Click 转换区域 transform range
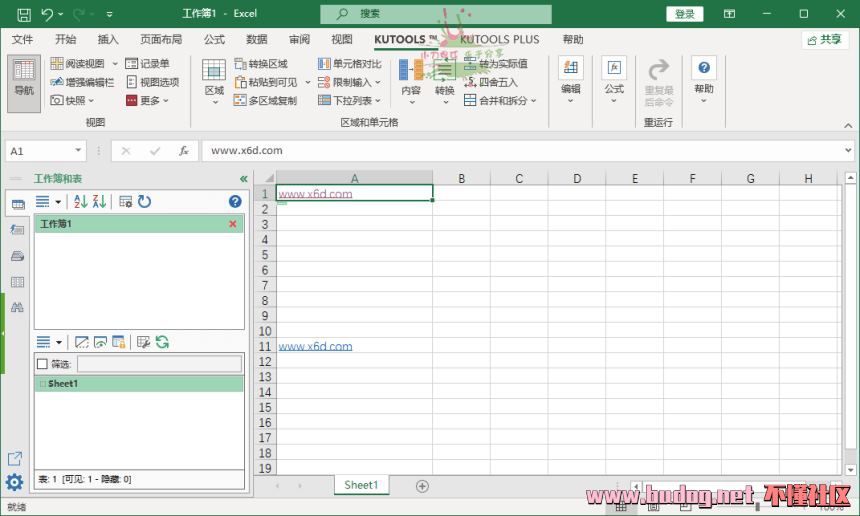Image resolution: width=860 pixels, height=516 pixels. click(261, 64)
